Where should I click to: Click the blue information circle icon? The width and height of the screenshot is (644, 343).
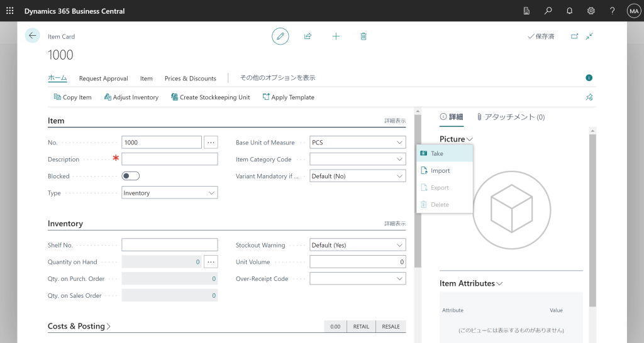589,77
